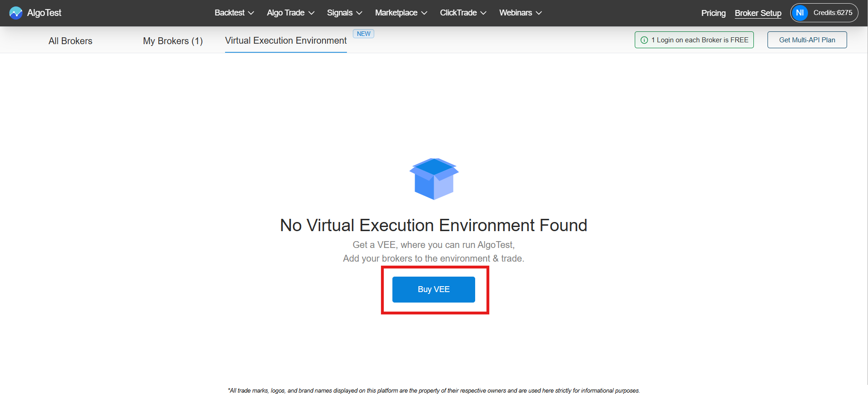Viewport: 868px width, 394px height.
Task: Expand the Signals menu
Action: pos(344,13)
